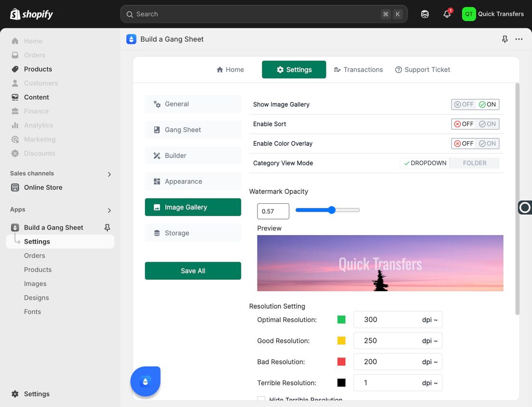Screen dimensions: 532x407
Task: Click the Shopify logo
Action: click(31, 14)
